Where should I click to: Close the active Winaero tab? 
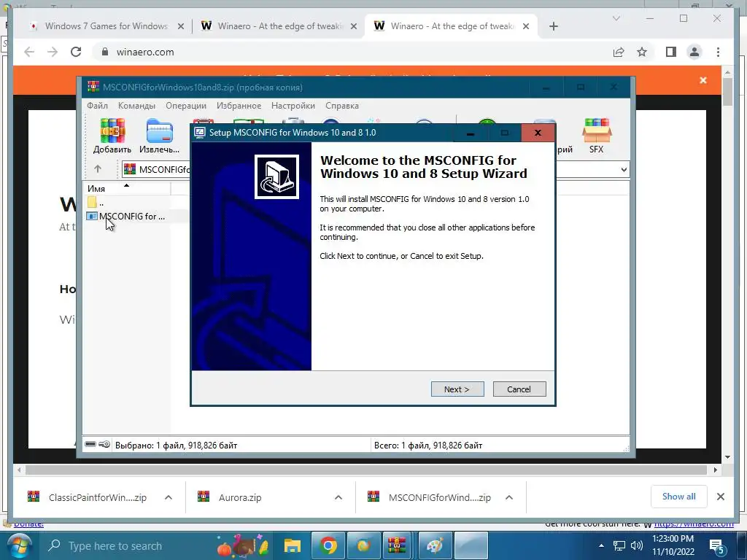point(526,27)
